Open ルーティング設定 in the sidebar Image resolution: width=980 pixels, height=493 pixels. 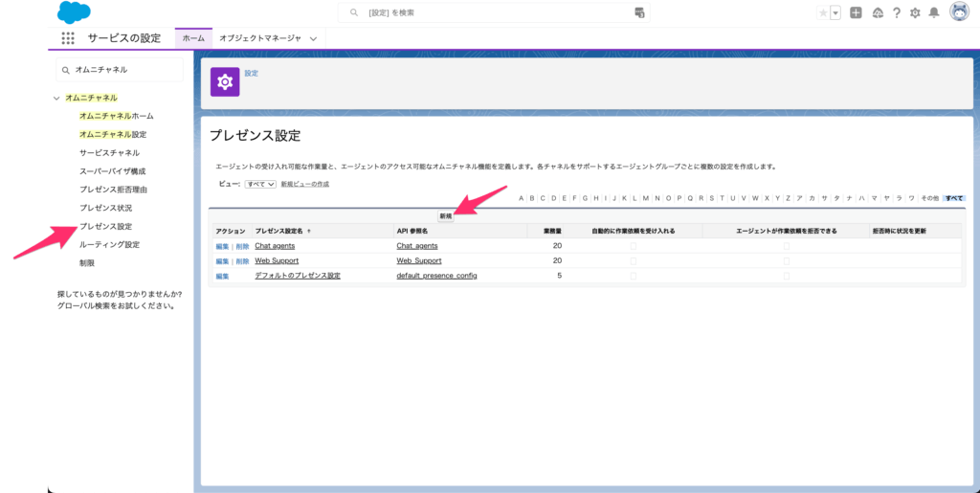[109, 244]
